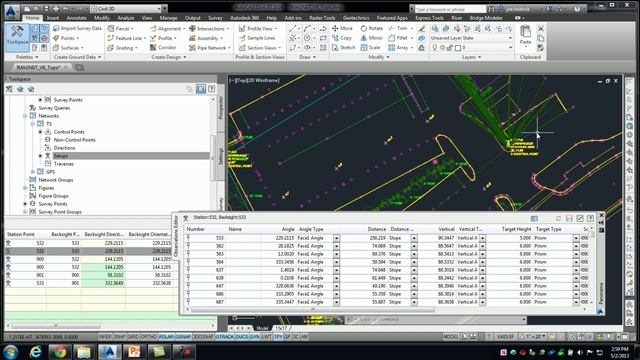Screen dimensions: 640x360
Task: Select the Mirror tool
Action: pyautogui.click(x=371, y=38)
